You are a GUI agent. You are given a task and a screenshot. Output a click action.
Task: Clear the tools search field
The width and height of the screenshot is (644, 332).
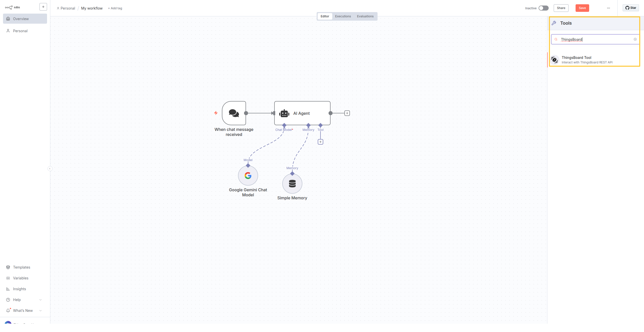click(x=635, y=39)
